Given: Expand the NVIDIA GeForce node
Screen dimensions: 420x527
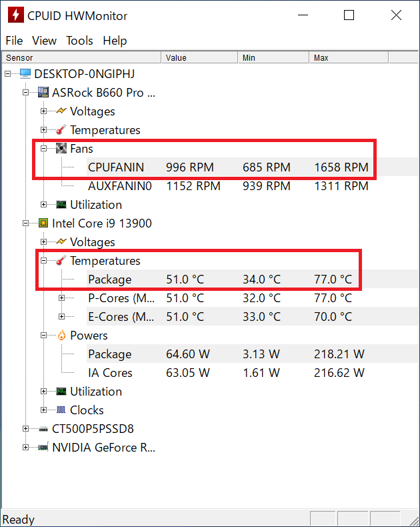Looking at the screenshot, I should click(x=25, y=448).
